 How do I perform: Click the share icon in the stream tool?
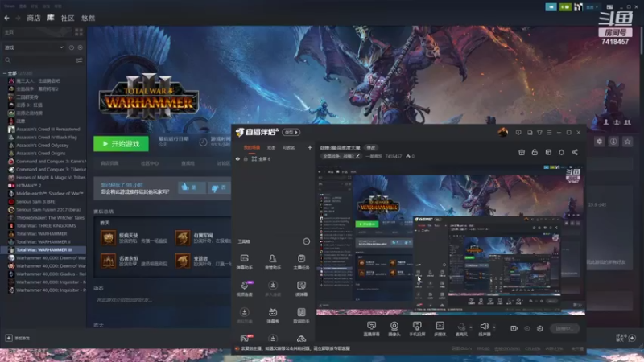pyautogui.click(x=575, y=152)
